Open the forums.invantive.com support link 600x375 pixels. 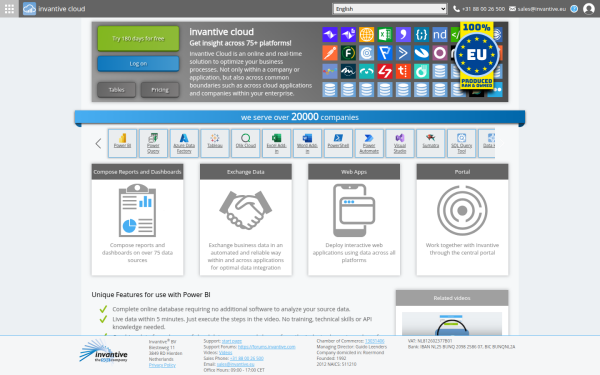(x=267, y=347)
